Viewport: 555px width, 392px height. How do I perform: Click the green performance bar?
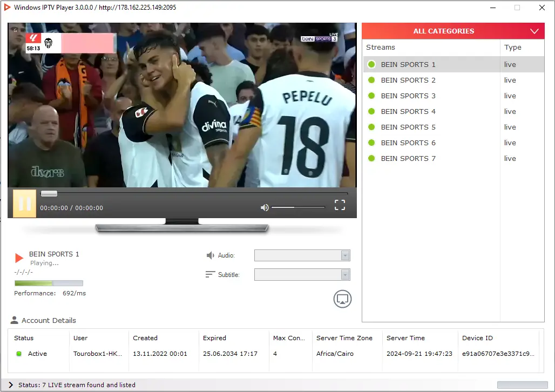[49, 283]
